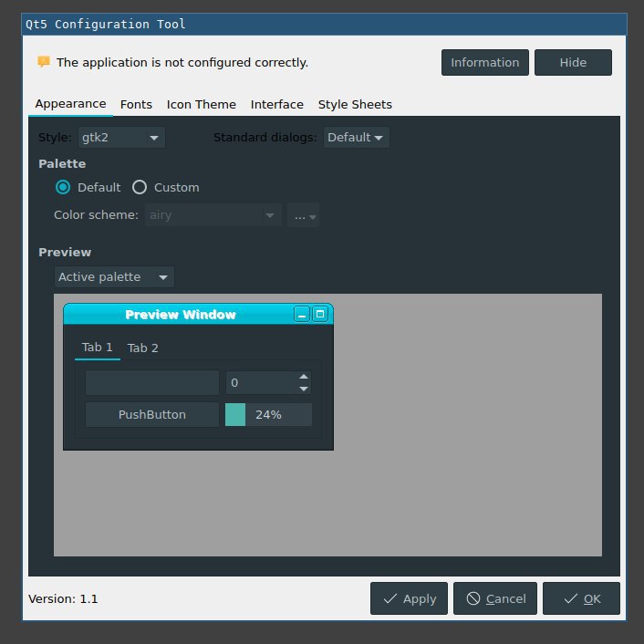The width and height of the screenshot is (644, 644).
Task: Open the airy color scheme dropdown
Action: tap(213, 214)
